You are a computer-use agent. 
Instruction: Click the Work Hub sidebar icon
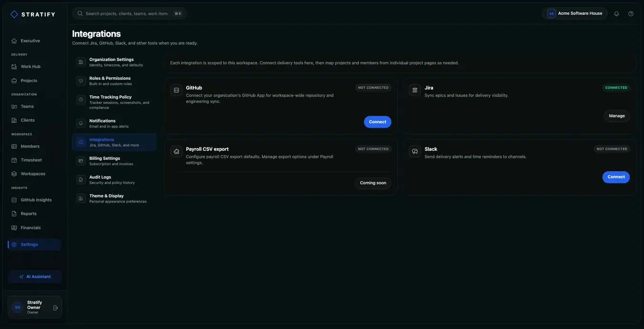14,67
